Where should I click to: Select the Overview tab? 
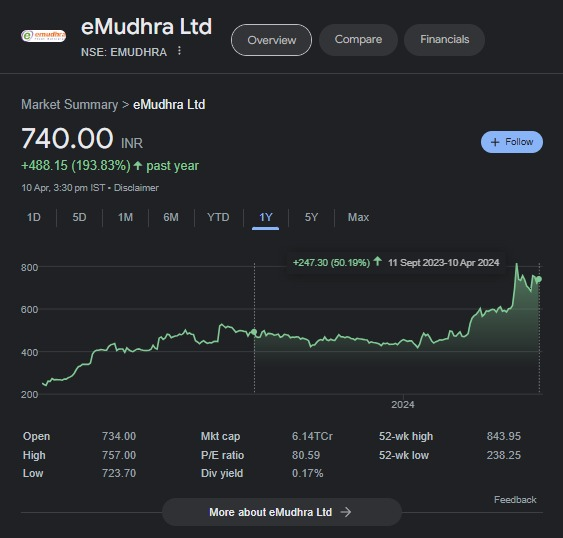point(271,40)
